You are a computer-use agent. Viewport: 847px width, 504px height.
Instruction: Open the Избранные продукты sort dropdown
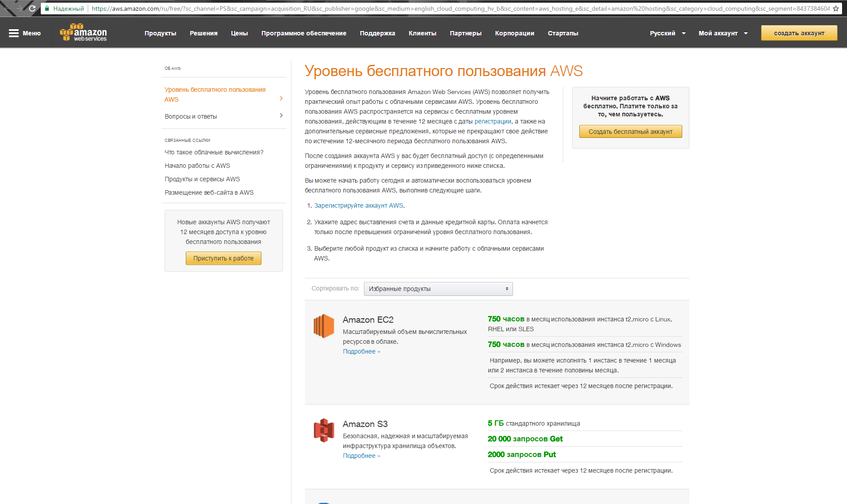438,289
